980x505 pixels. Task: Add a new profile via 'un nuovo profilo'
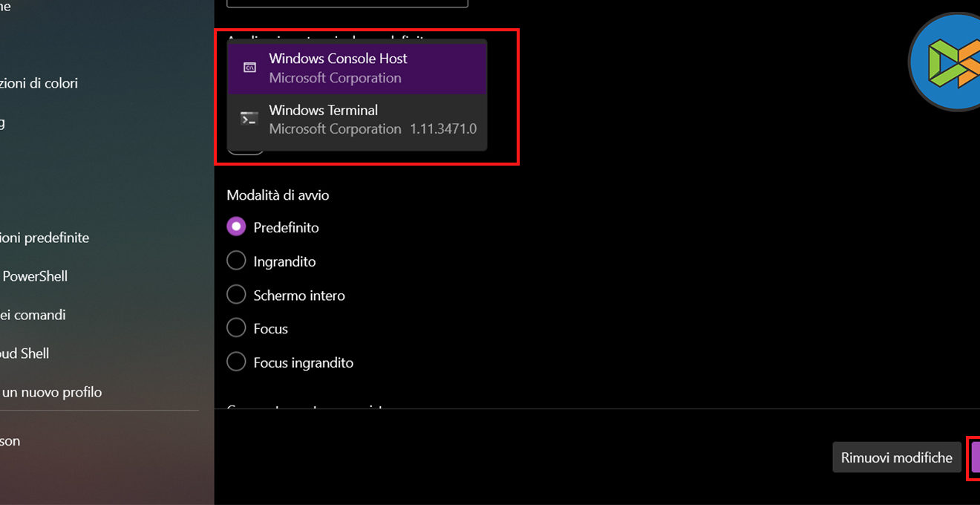(52, 392)
